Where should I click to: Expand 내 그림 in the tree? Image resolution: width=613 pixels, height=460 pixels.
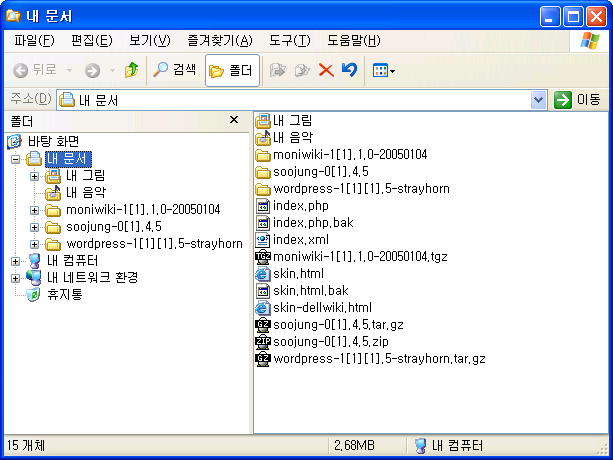coord(34,176)
